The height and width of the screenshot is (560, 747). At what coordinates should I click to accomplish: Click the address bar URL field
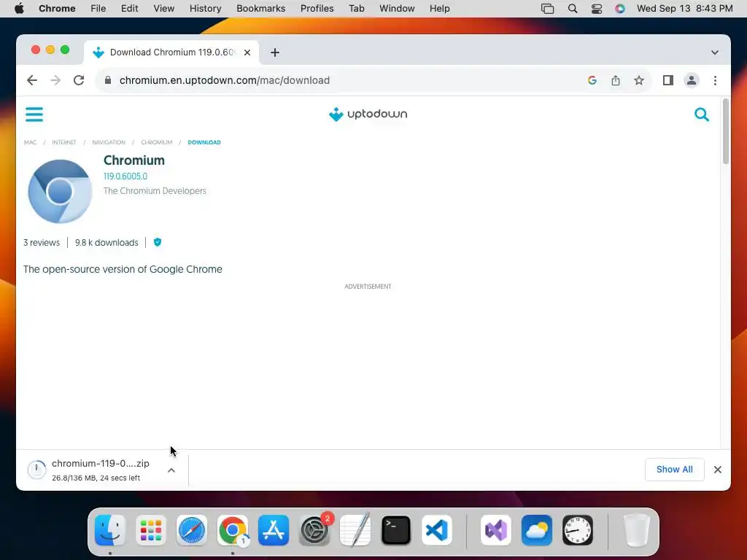[343, 80]
